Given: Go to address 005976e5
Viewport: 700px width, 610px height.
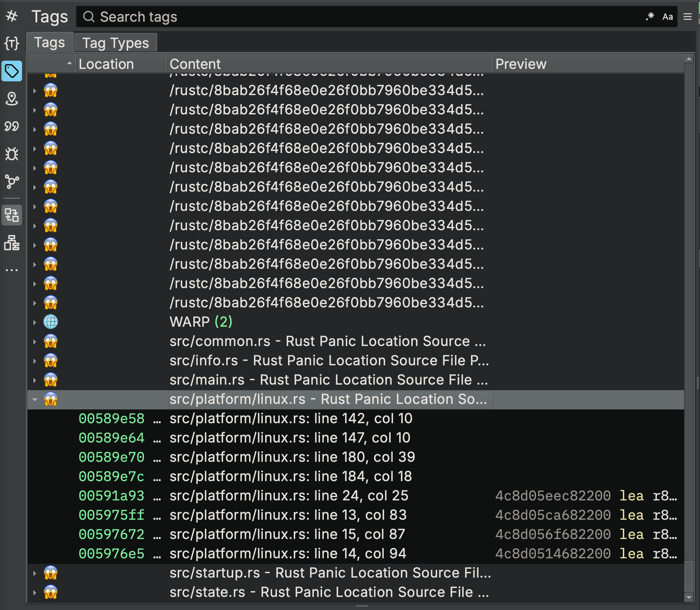Looking at the screenshot, I should tap(111, 553).
